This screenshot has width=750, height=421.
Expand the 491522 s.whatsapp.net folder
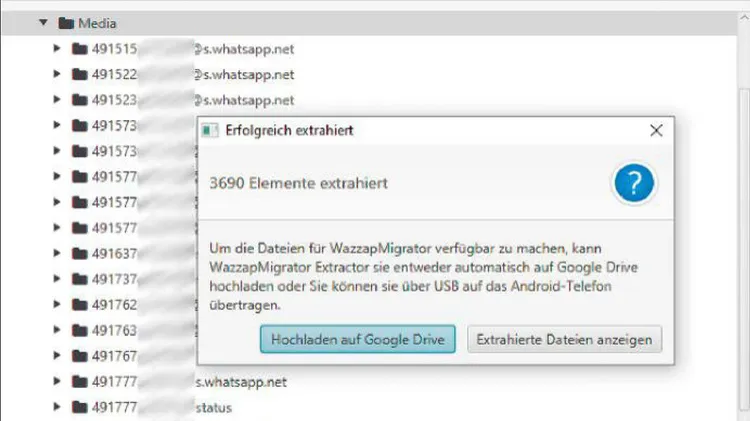tap(57, 74)
